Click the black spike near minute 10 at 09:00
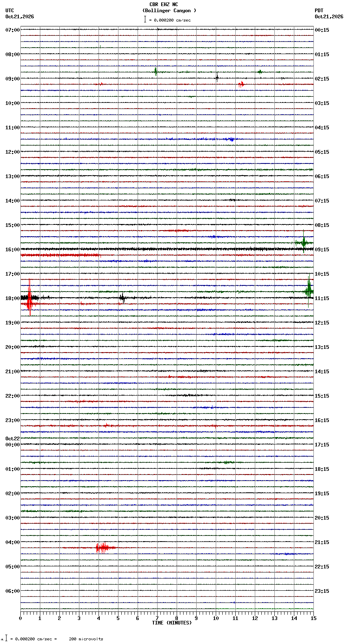346x644 pixels. [217, 77]
